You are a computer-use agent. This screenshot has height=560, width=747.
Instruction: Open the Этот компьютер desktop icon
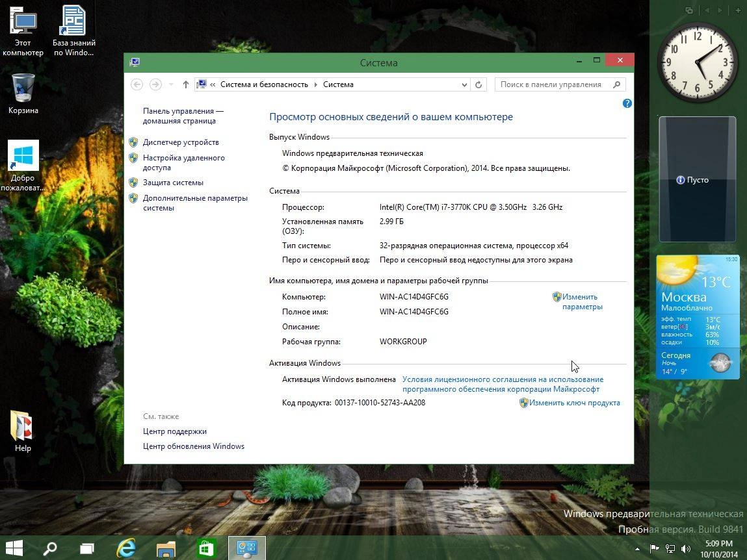[x=23, y=31]
